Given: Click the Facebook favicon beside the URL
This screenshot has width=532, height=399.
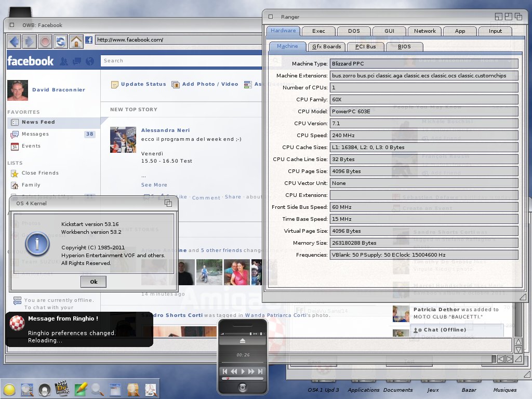Looking at the screenshot, I should click(89, 40).
